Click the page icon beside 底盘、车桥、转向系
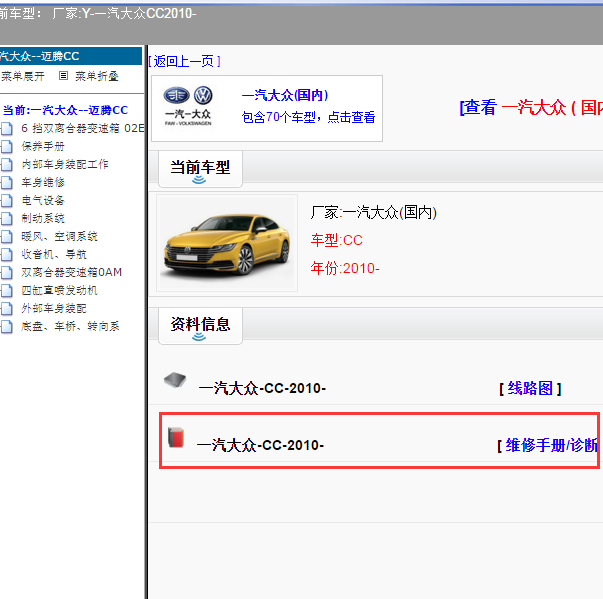 [7, 326]
